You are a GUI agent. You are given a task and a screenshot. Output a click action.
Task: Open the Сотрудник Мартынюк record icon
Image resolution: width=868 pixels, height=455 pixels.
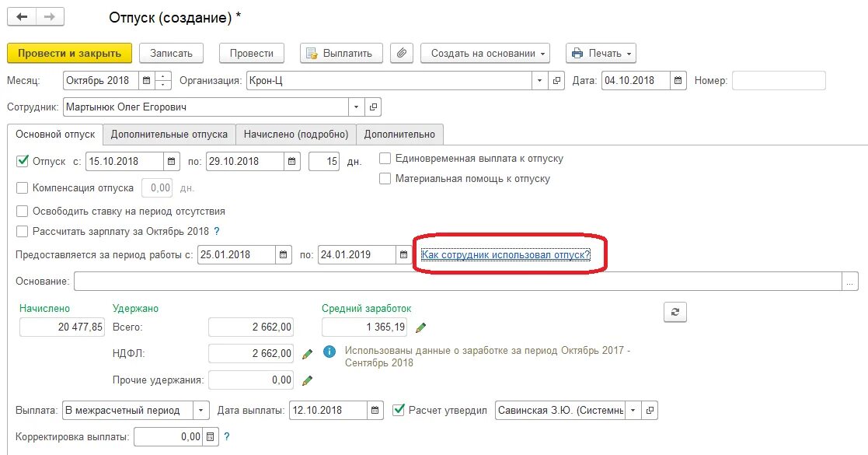[373, 107]
